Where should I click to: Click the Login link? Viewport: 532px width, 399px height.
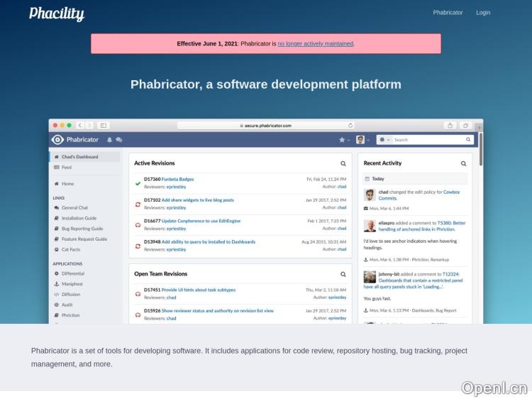click(x=483, y=13)
